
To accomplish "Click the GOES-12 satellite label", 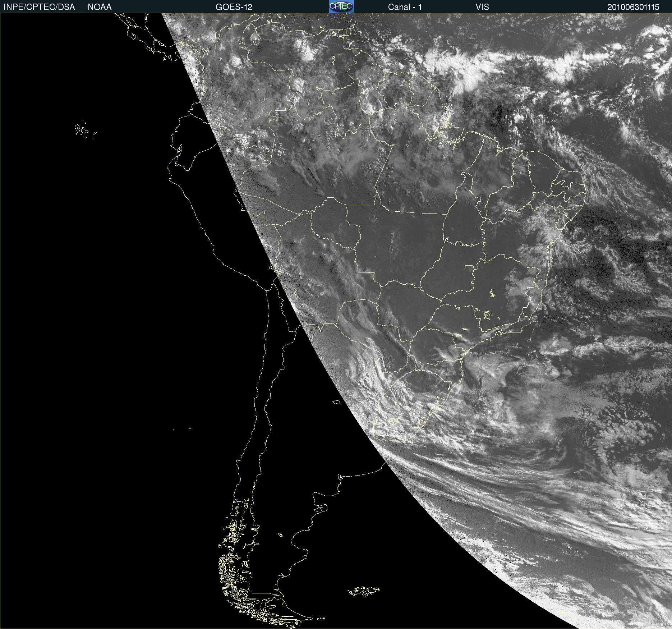I will (x=234, y=7).
